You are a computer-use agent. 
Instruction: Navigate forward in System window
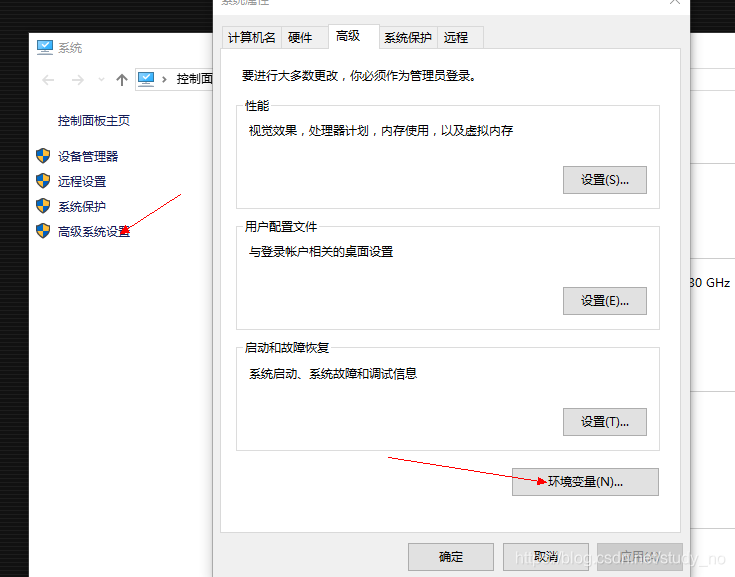(x=78, y=80)
